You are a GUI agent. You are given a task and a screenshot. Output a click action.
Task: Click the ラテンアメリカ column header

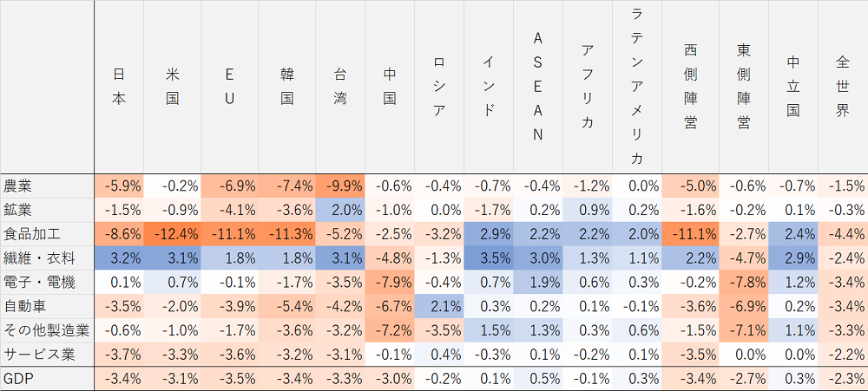(636, 87)
